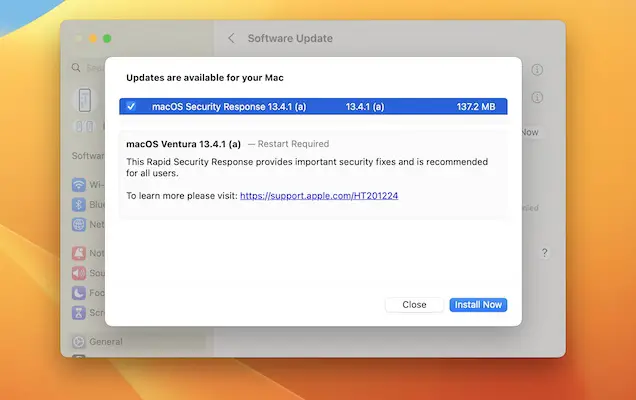636x400 pixels.
Task: Click the Search field in the sidebar
Action: pos(90,68)
